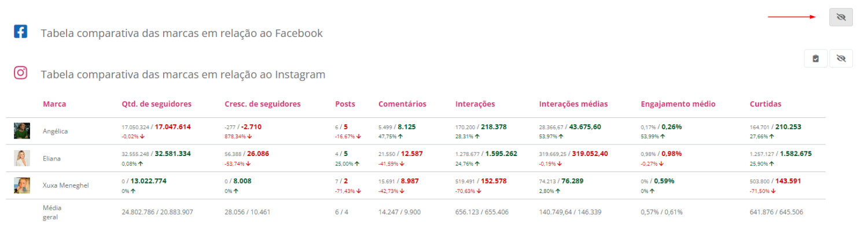
Task: Sort by Qtd. de seguidores column
Action: click(156, 104)
